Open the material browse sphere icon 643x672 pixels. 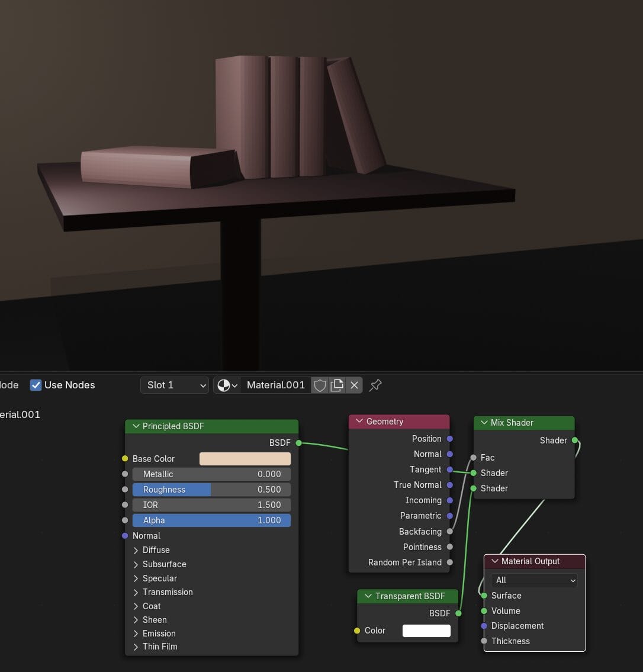coord(226,385)
